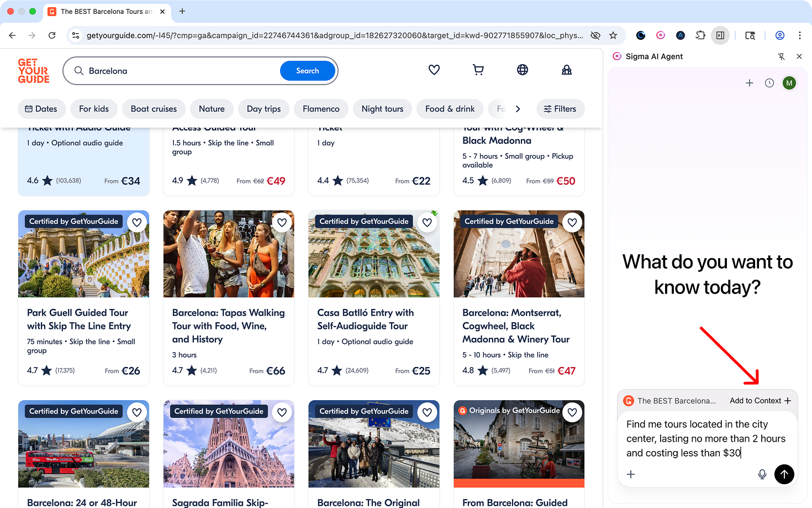Click the Sigma chat prompt text box
Screen dimensions: 812x508
pos(706,438)
